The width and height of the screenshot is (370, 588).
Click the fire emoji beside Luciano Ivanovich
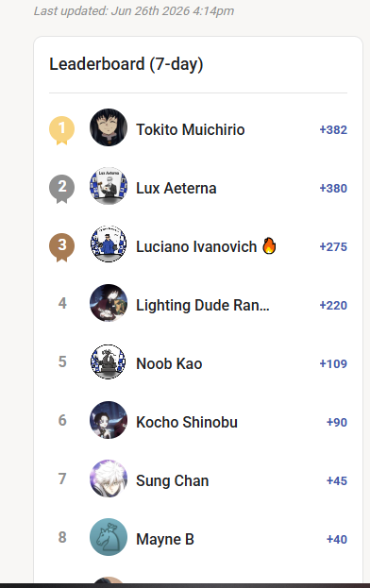[x=269, y=245]
